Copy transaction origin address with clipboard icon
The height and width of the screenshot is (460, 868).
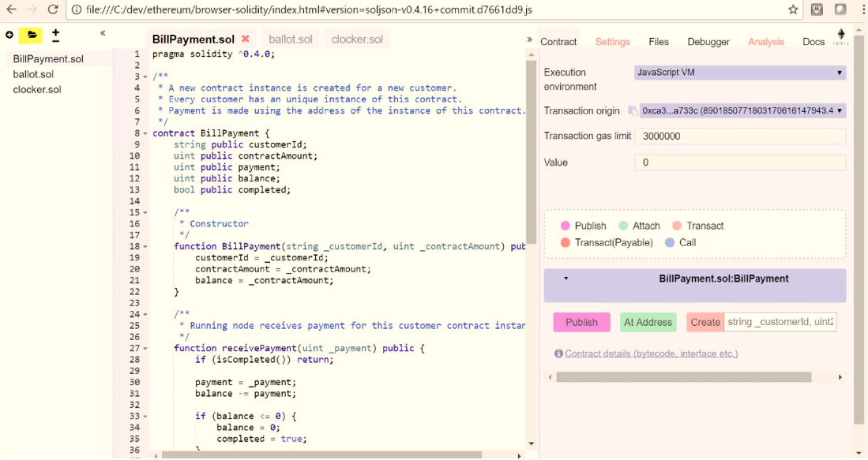(x=633, y=111)
